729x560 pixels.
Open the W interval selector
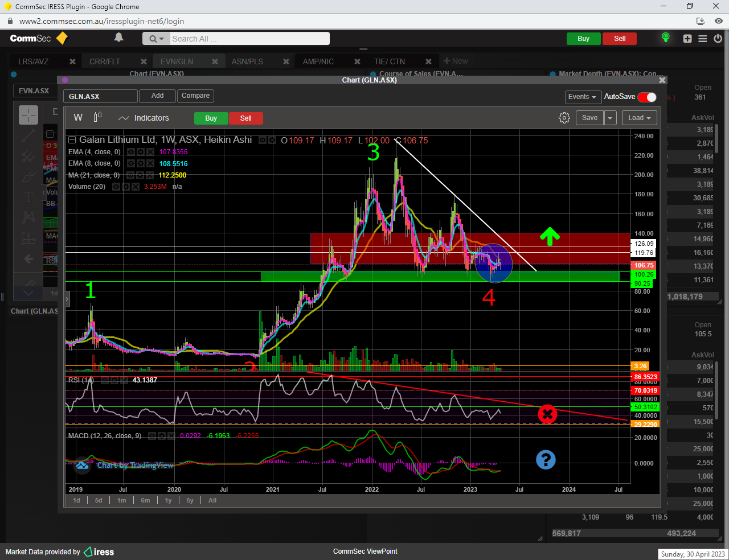78,117
